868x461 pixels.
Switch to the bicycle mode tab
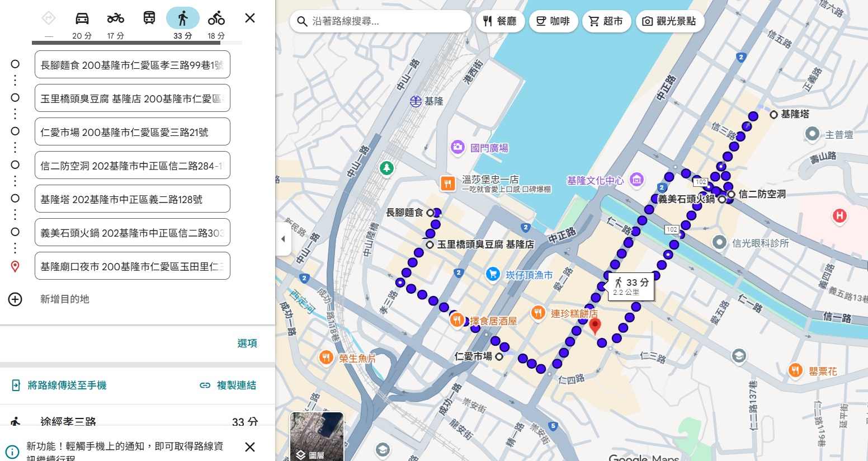[x=216, y=17]
